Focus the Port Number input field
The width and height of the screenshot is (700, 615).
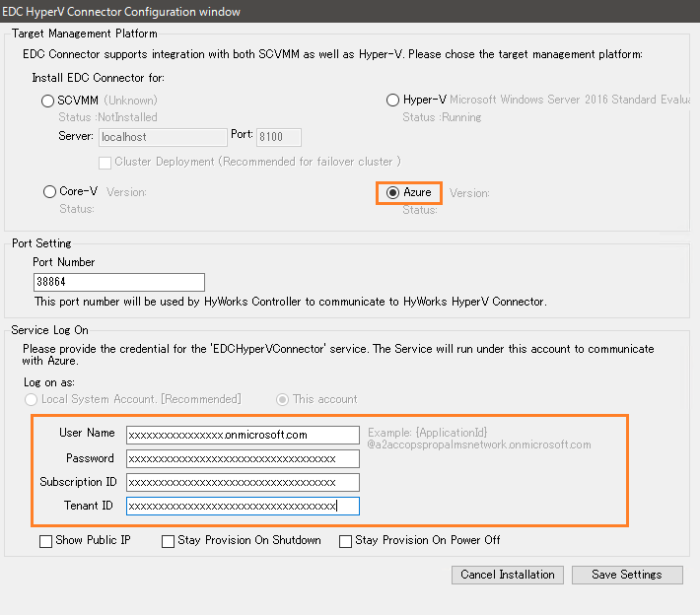(119, 282)
